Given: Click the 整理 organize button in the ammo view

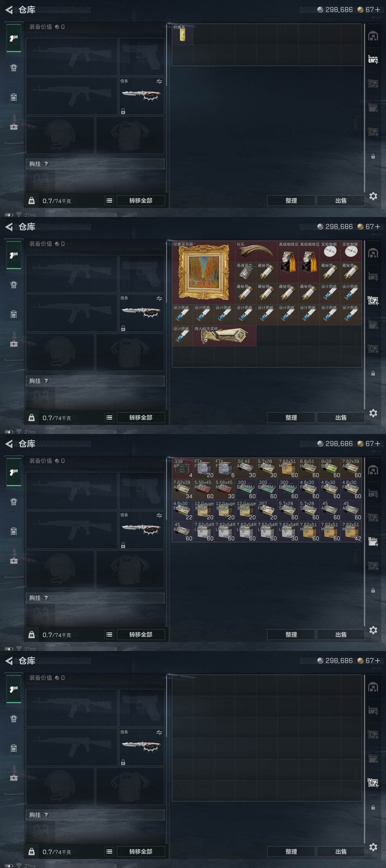Looking at the screenshot, I should pos(291,634).
